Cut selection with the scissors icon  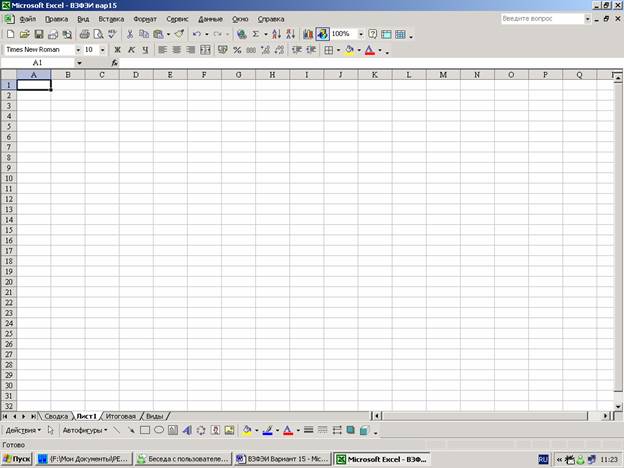pos(130,34)
